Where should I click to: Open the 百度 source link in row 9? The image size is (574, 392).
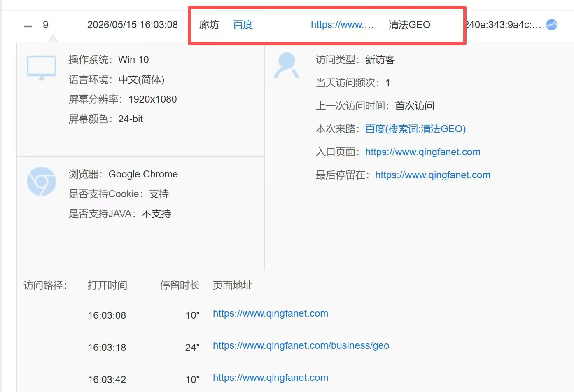[243, 25]
